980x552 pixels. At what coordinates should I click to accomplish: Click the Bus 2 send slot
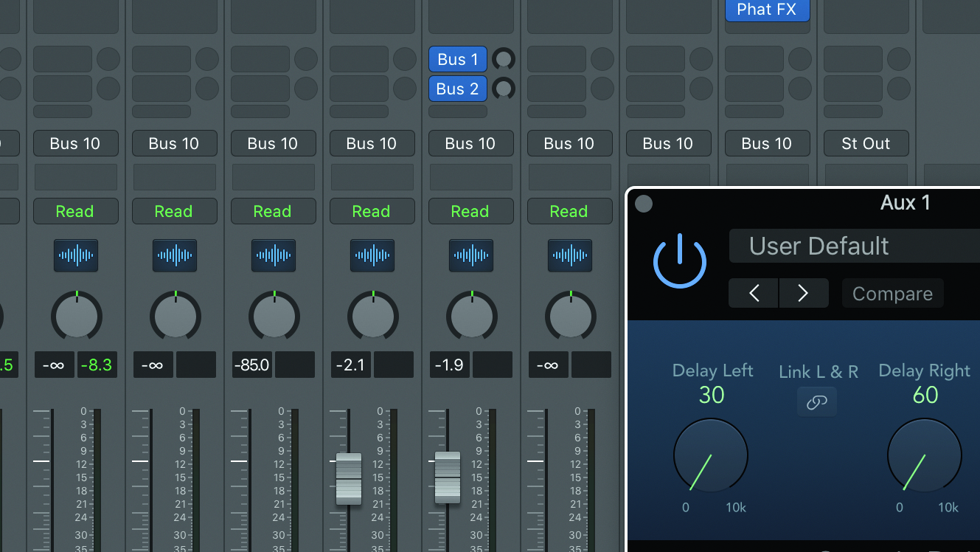click(x=457, y=89)
